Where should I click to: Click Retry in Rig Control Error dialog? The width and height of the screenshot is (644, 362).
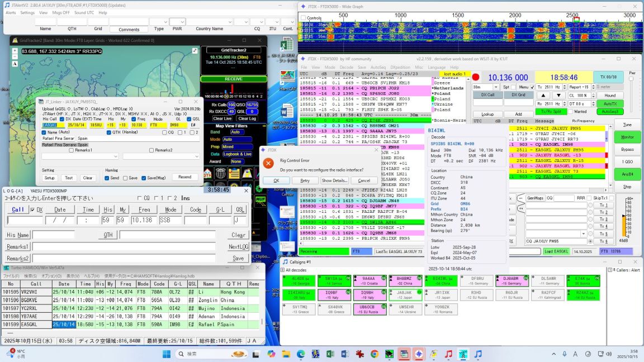click(305, 180)
